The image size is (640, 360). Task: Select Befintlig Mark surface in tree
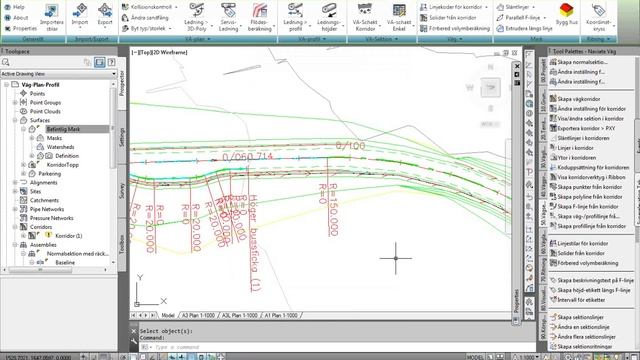[x=63, y=129]
